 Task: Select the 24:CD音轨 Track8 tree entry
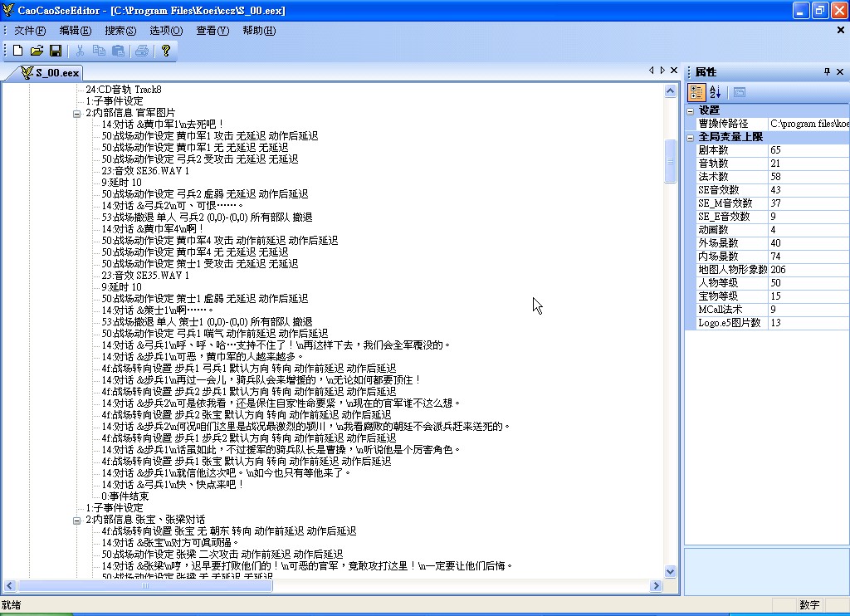pyautogui.click(x=123, y=90)
